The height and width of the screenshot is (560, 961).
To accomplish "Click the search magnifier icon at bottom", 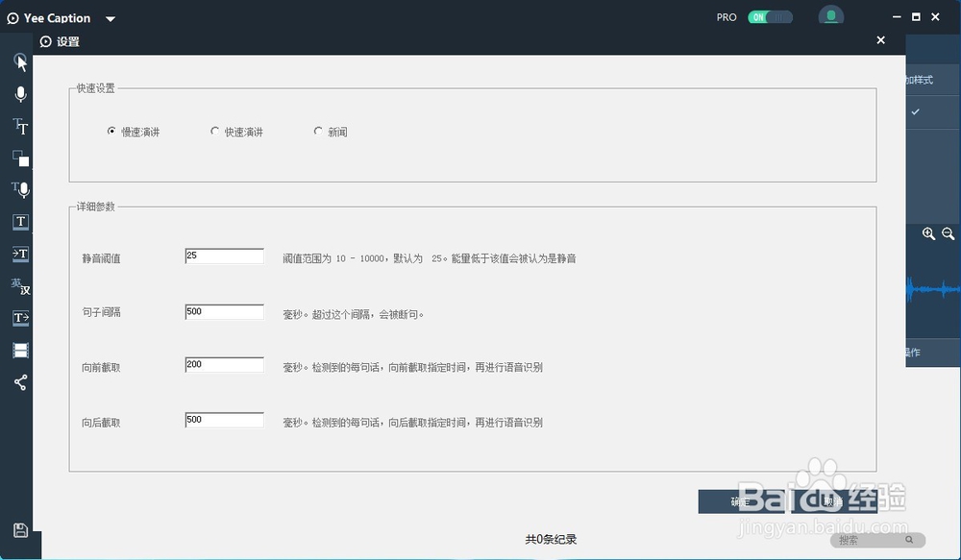I will 909,540.
